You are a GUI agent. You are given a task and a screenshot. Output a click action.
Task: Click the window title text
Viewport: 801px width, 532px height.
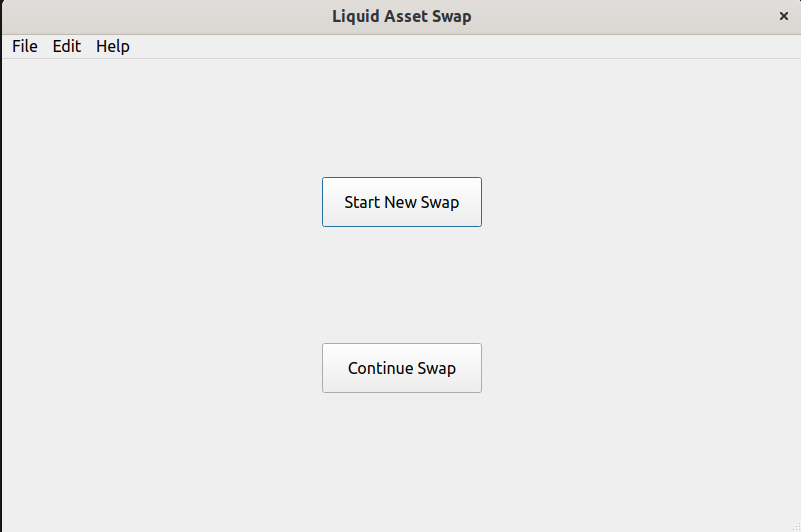coord(401,16)
